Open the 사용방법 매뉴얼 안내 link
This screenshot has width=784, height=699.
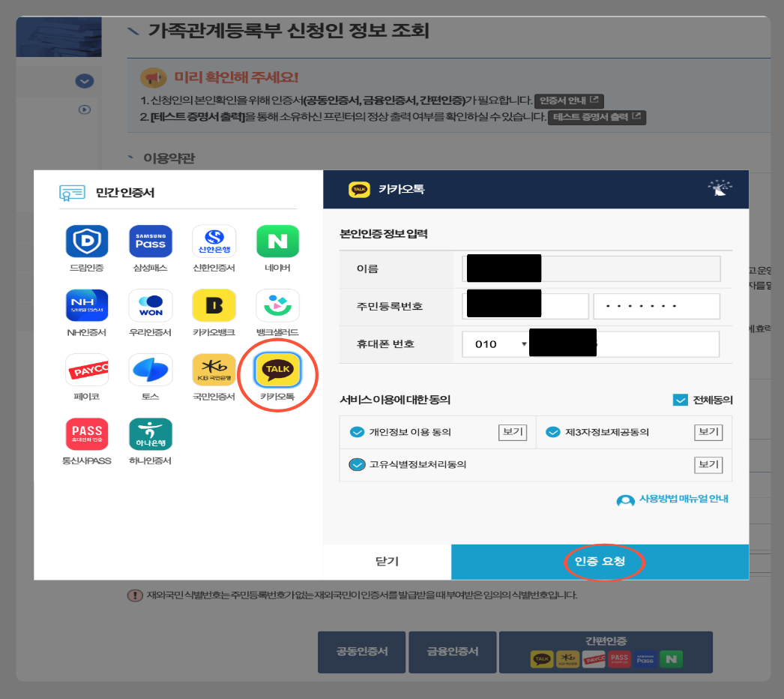(x=684, y=499)
